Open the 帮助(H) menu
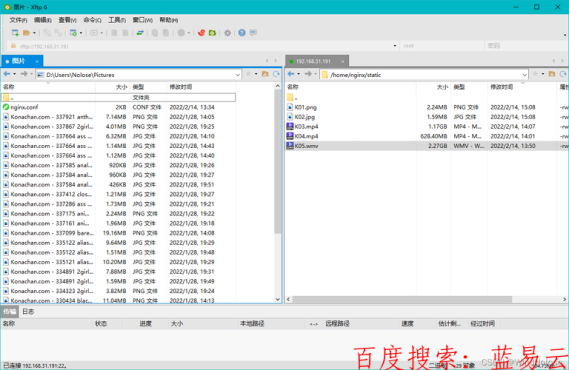The image size is (569, 370). point(169,20)
